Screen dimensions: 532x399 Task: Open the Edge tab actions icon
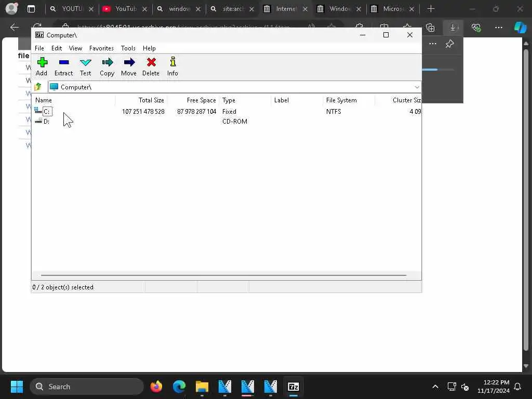(31, 9)
